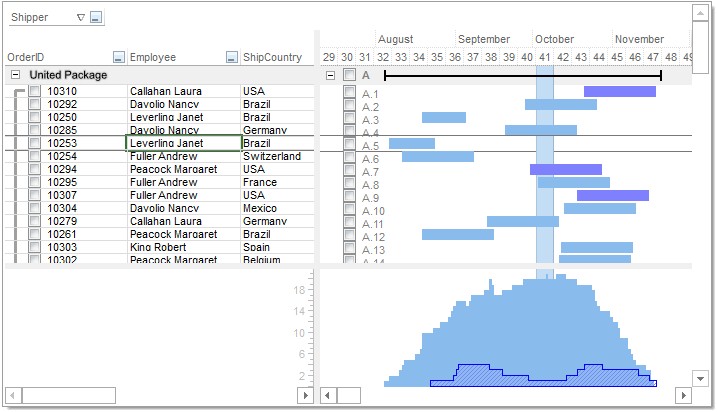Click the purple bar for task A.9

(x=612, y=196)
